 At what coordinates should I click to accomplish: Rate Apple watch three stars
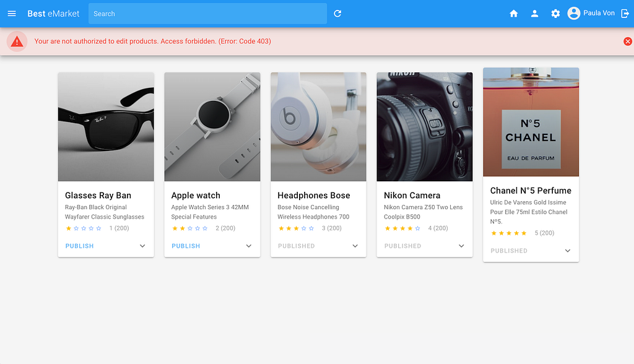190,228
